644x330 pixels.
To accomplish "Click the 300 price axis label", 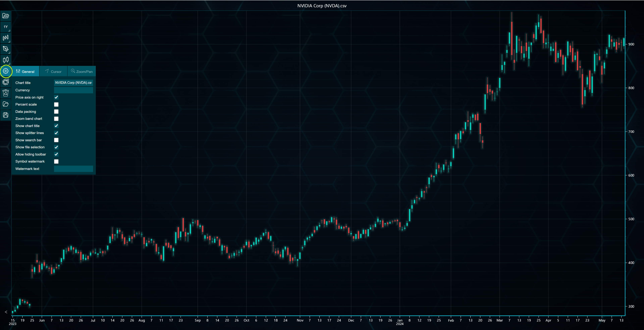I will 631,307.
